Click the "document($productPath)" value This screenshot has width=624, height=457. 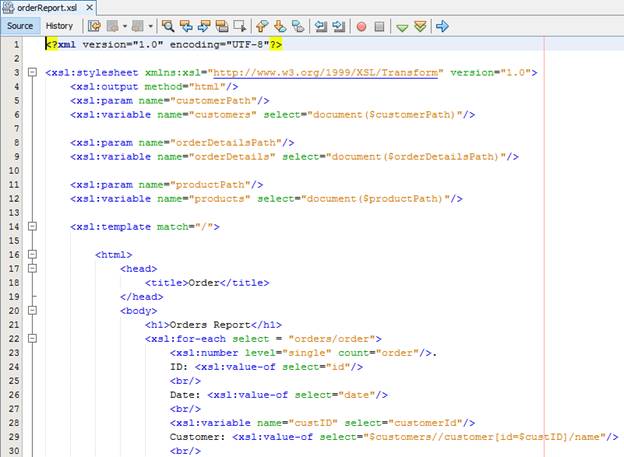[x=375, y=199]
